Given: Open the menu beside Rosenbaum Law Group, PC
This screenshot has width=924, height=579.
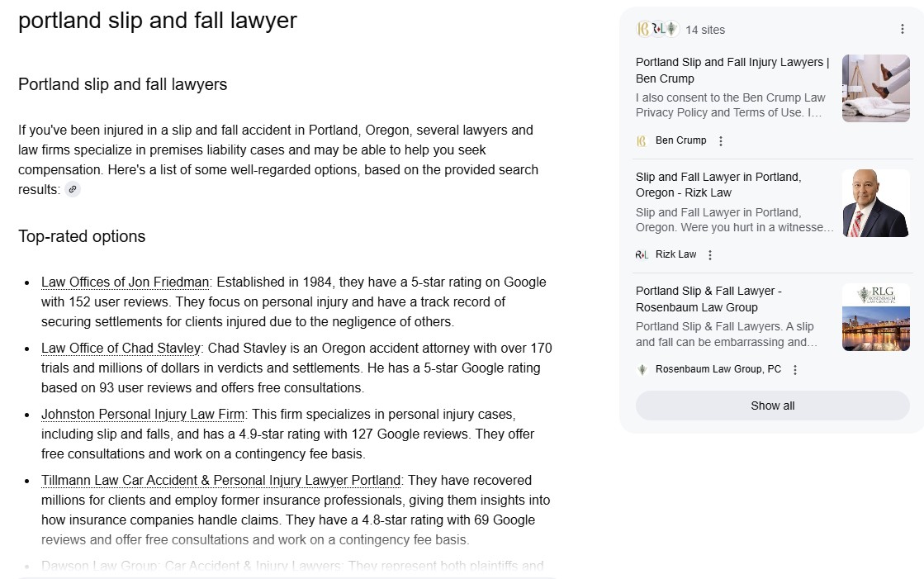Looking at the screenshot, I should (x=795, y=370).
